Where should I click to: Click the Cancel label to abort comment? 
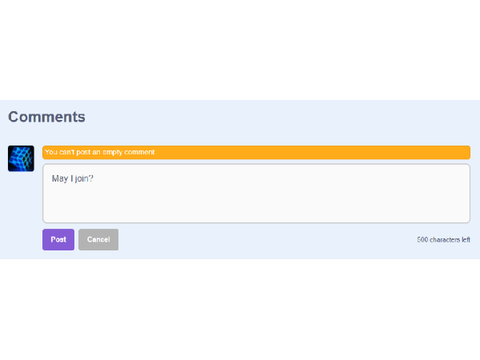tap(98, 239)
